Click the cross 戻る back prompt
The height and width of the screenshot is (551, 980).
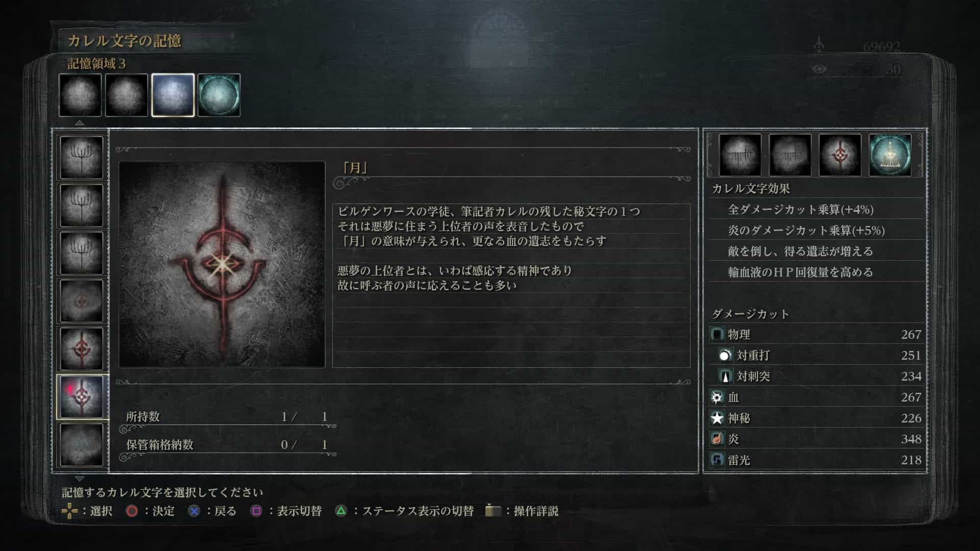212,511
